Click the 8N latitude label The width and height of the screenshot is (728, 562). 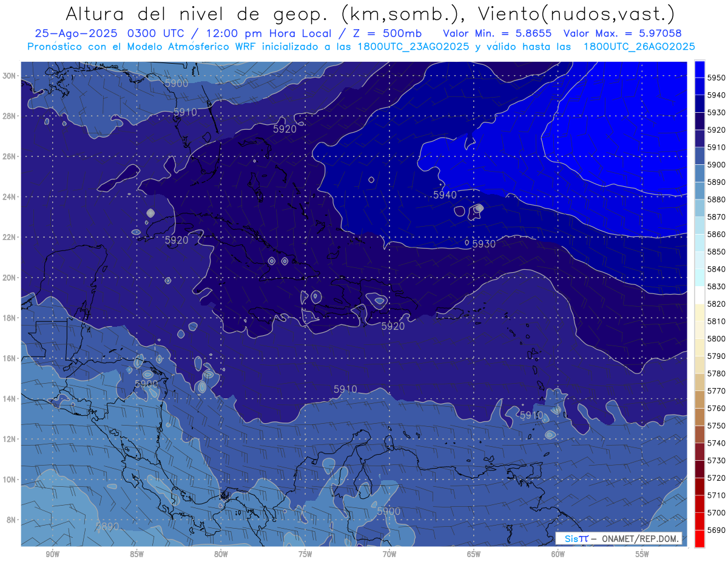(10, 520)
